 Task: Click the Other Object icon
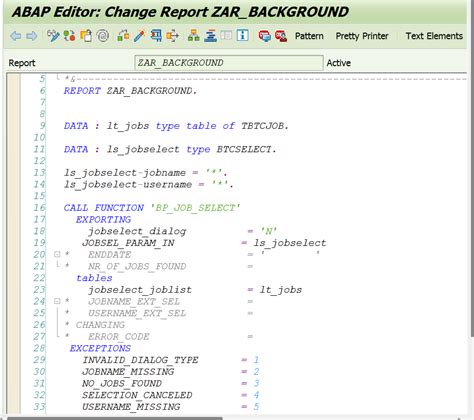[86, 35]
